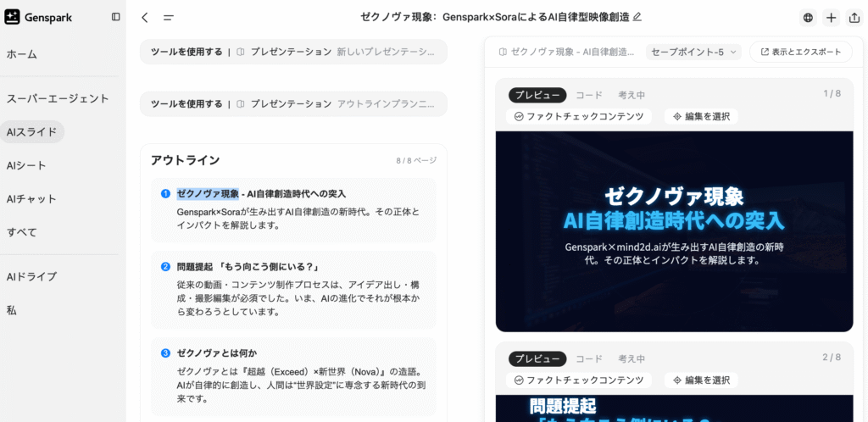Click the share upload icon

click(853, 18)
